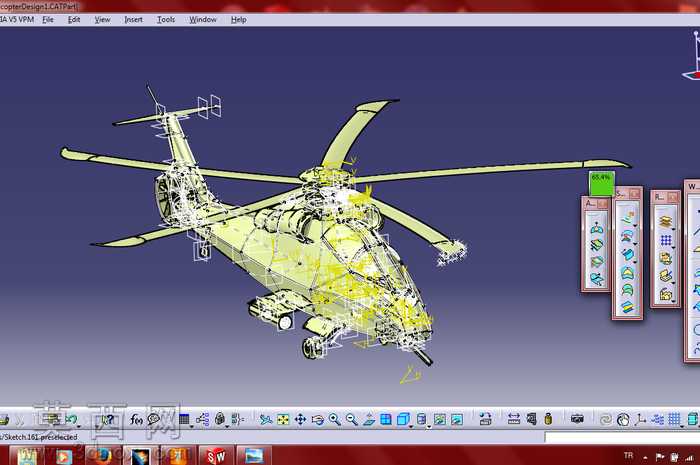The width and height of the screenshot is (700, 465).
Task: Click the braces parameter set icon
Action: click(238, 419)
